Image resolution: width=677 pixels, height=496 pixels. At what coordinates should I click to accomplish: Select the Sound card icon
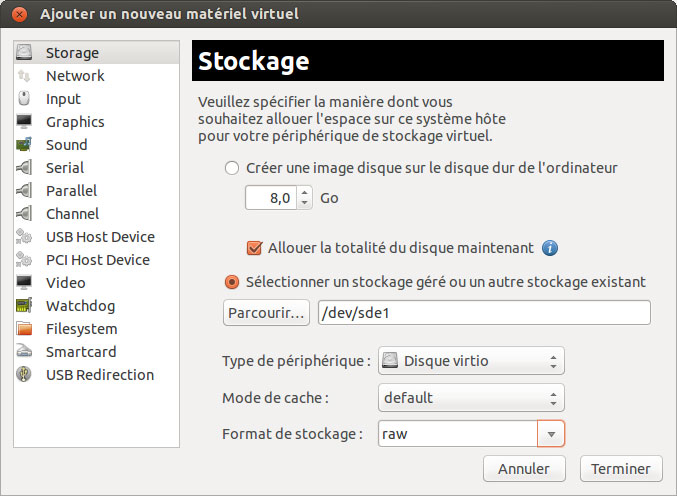click(24, 145)
